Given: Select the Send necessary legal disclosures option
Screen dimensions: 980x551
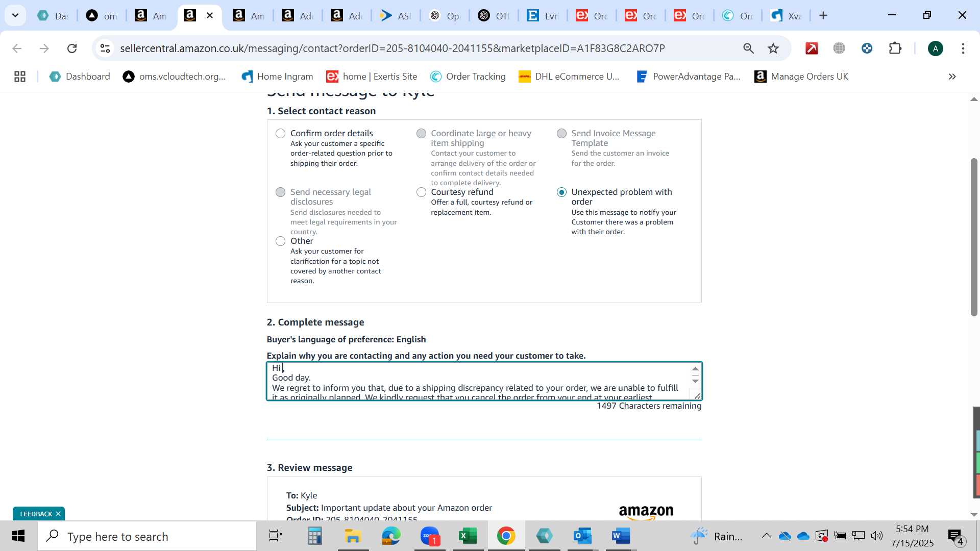Looking at the screenshot, I should (x=280, y=192).
